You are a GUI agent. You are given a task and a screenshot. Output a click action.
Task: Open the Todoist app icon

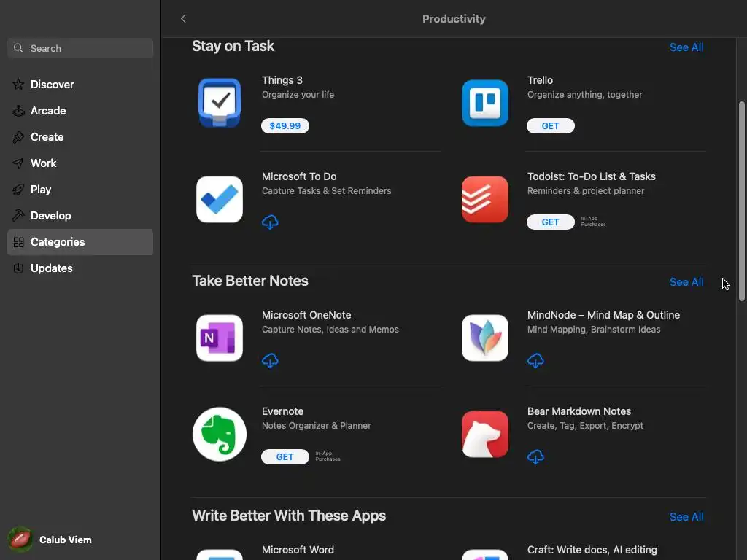[x=485, y=199]
